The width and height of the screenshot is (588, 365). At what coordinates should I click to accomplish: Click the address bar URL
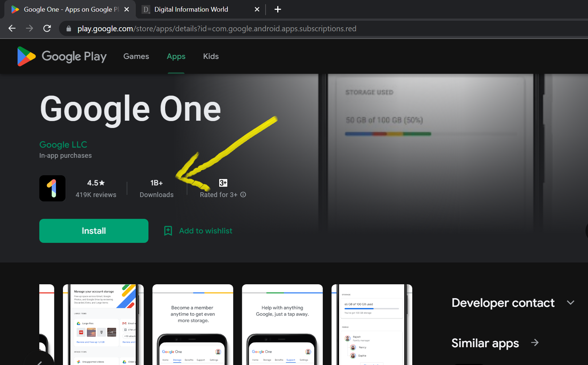click(217, 28)
